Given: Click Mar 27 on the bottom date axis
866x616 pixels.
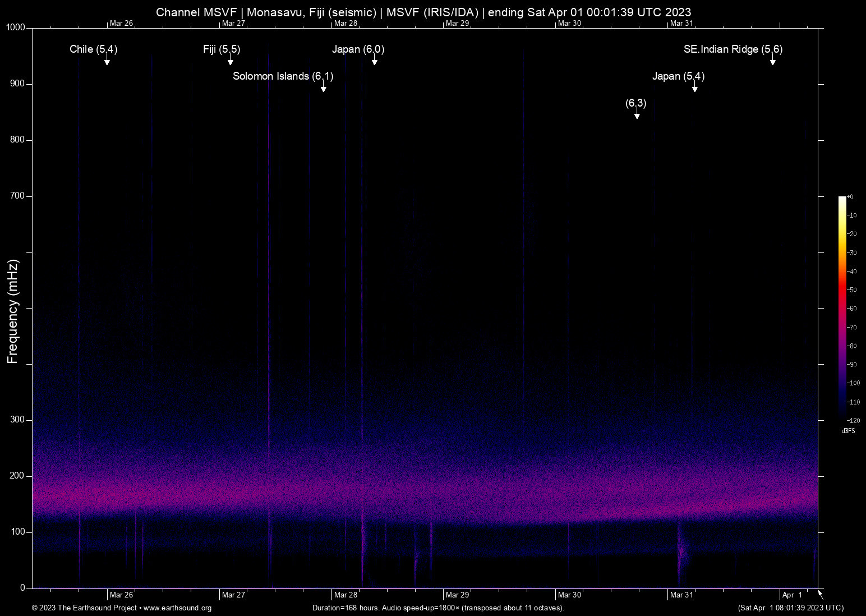Looking at the screenshot, I should tap(233, 595).
